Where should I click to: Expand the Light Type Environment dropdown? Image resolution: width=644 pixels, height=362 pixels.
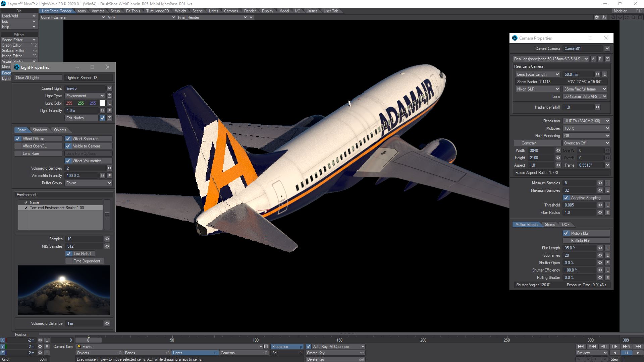tap(85, 96)
